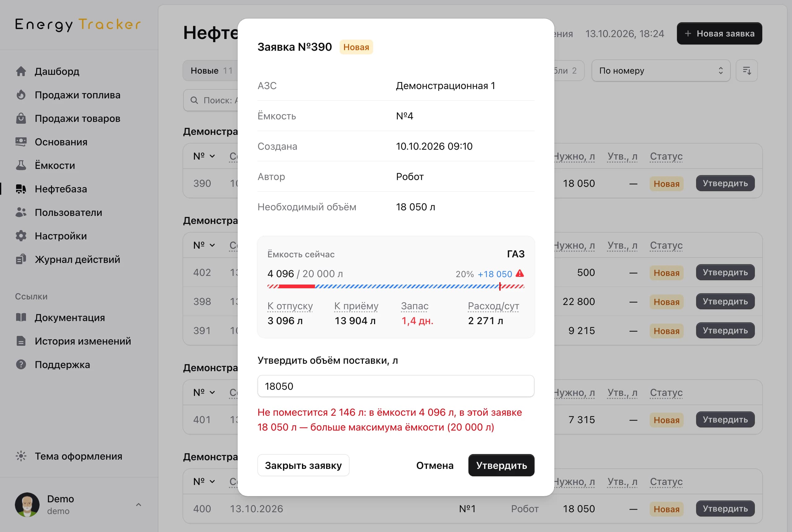The image size is (792, 532).
Task: Focus the delivery volume input field
Action: tap(396, 386)
